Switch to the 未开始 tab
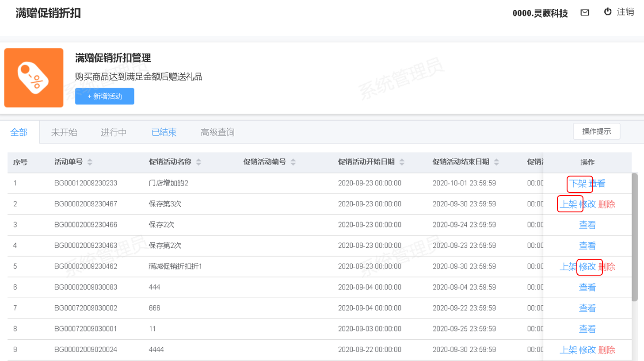The height and width of the screenshot is (361, 644). [x=64, y=132]
